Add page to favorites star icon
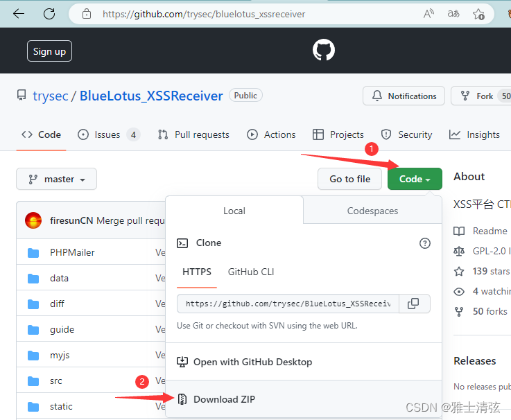The width and height of the screenshot is (511, 420). tap(478, 14)
